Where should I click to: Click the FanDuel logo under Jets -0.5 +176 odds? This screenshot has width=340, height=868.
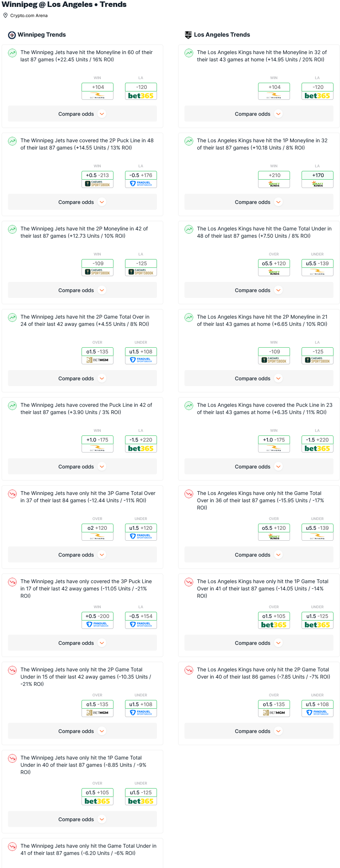pos(141,184)
